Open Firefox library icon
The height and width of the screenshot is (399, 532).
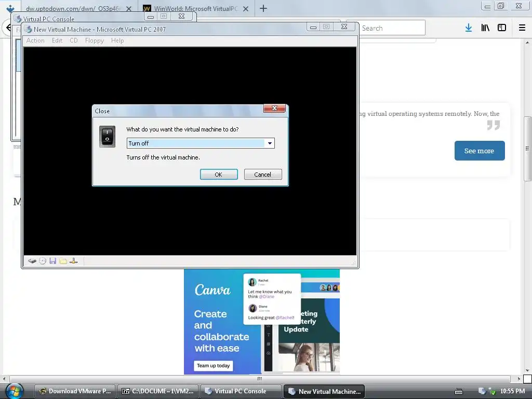(x=485, y=28)
